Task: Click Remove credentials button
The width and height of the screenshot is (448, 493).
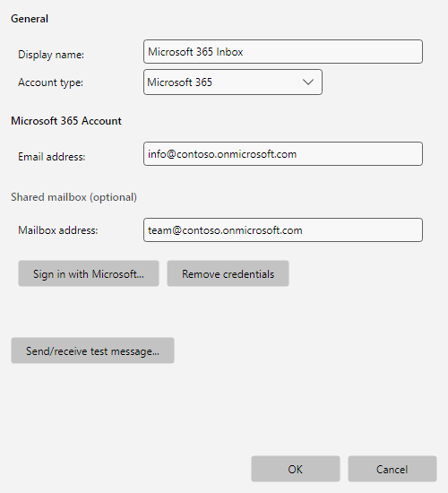Action: (x=228, y=273)
